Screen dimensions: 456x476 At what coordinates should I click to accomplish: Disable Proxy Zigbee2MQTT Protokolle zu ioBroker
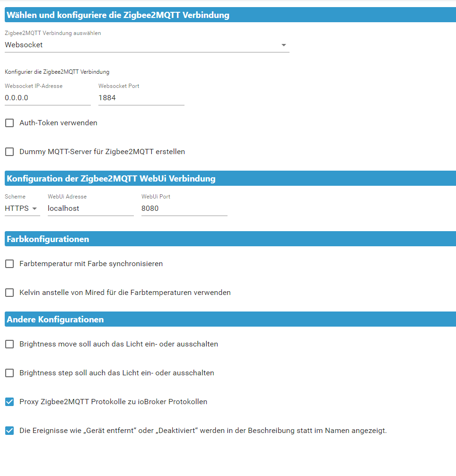[9, 402]
